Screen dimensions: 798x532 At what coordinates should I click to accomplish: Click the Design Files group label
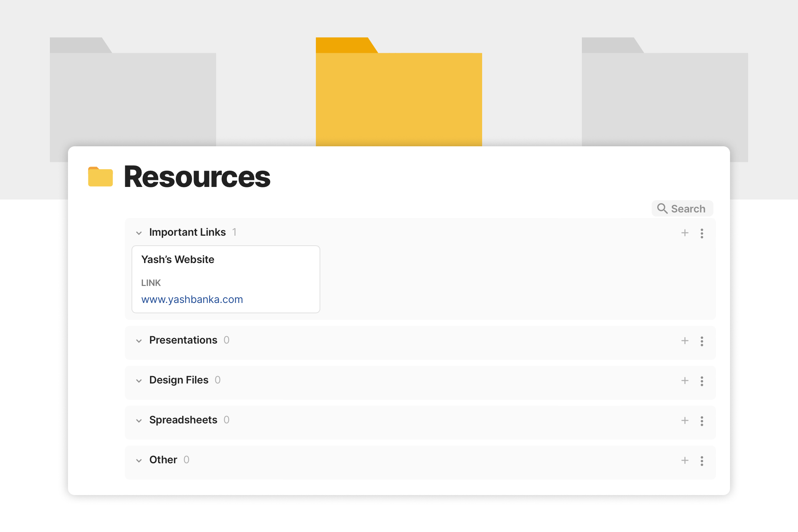tap(179, 380)
